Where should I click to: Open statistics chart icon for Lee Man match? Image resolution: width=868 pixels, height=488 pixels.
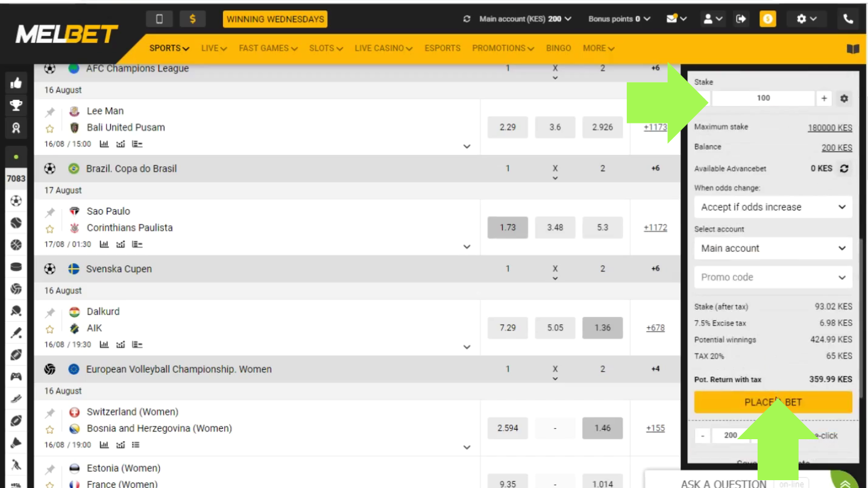(x=104, y=144)
